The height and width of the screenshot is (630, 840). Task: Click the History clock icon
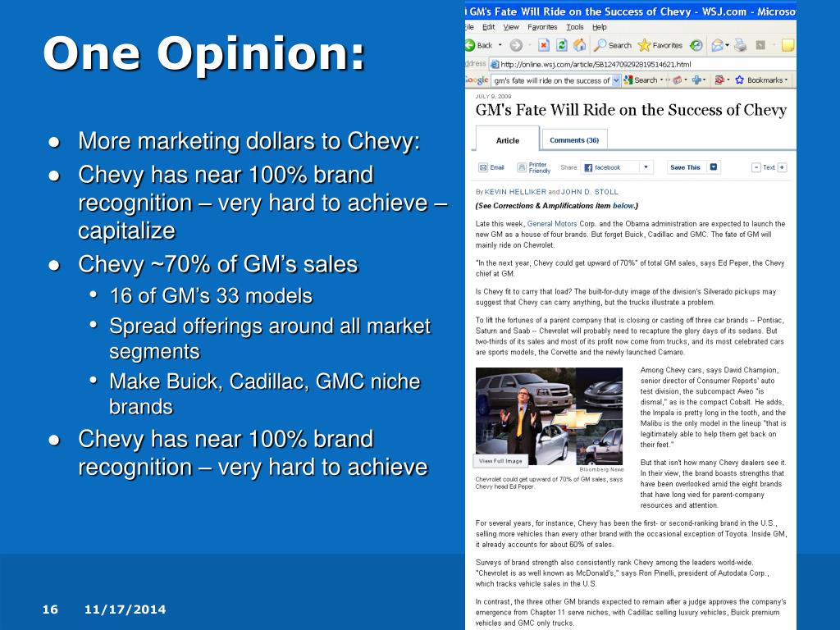[696, 46]
